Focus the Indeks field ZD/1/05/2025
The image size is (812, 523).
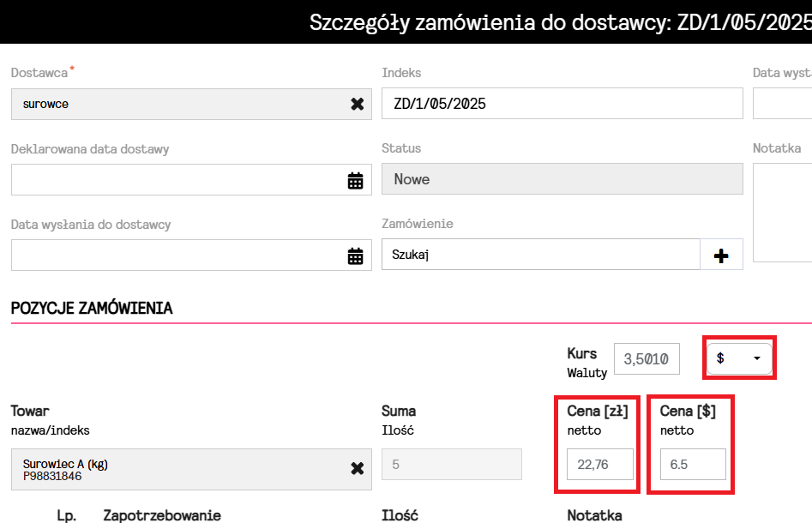click(562, 104)
